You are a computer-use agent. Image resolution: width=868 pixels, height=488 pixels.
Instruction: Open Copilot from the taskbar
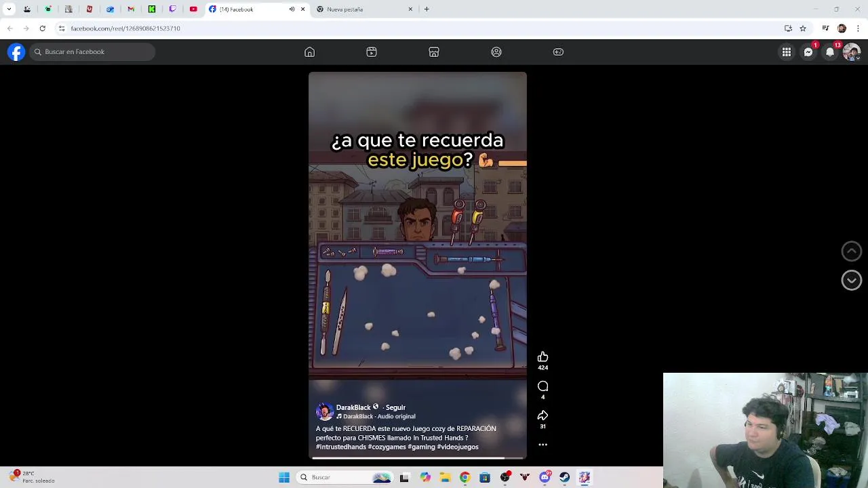[x=425, y=477]
